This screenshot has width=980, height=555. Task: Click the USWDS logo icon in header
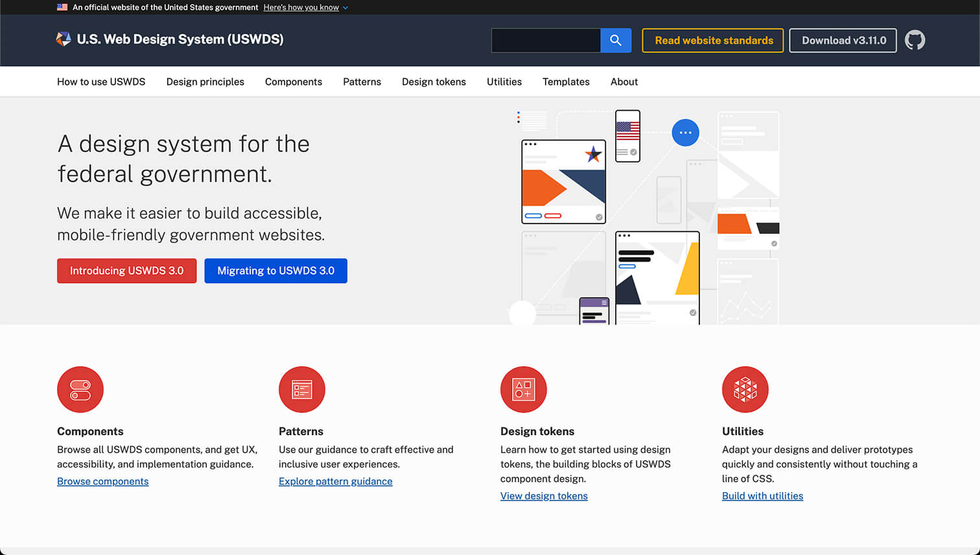point(64,40)
